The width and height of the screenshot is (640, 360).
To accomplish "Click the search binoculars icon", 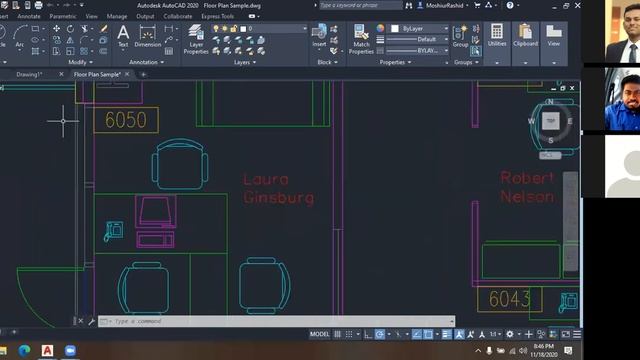I will tap(409, 5).
